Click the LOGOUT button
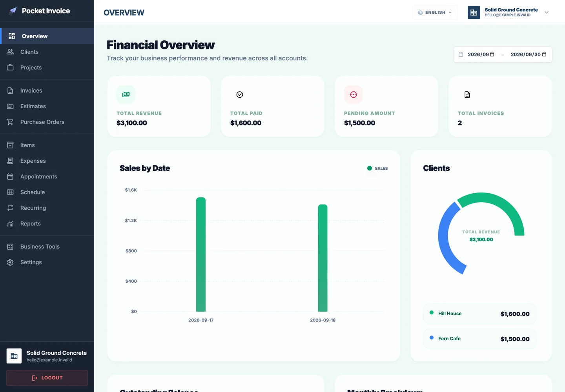This screenshot has height=392, width=565. [47, 378]
